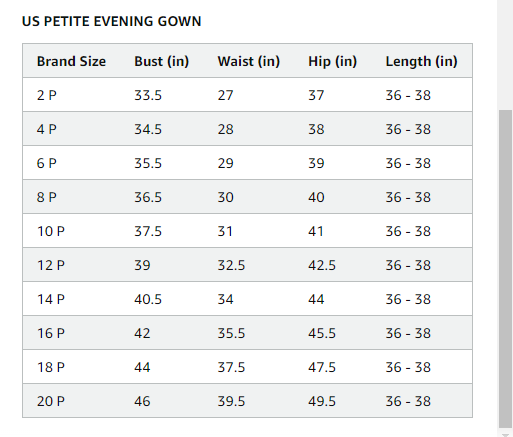Click the 20 P hip value 49.5

pos(322,401)
